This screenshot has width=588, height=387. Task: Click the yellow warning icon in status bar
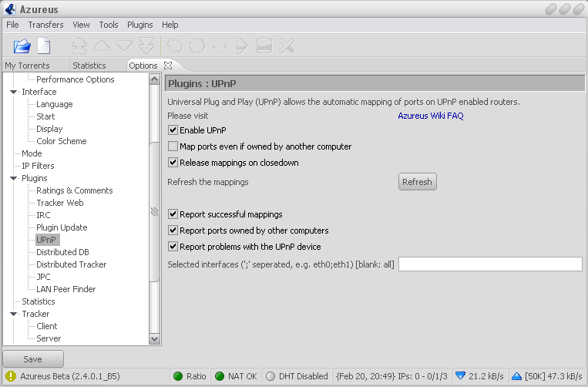tap(11, 376)
